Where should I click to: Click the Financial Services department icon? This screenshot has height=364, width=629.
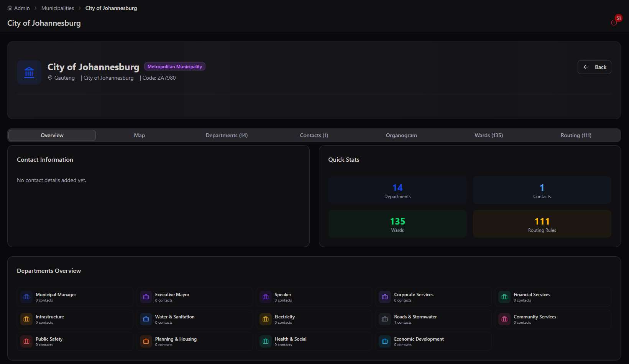pos(504,297)
